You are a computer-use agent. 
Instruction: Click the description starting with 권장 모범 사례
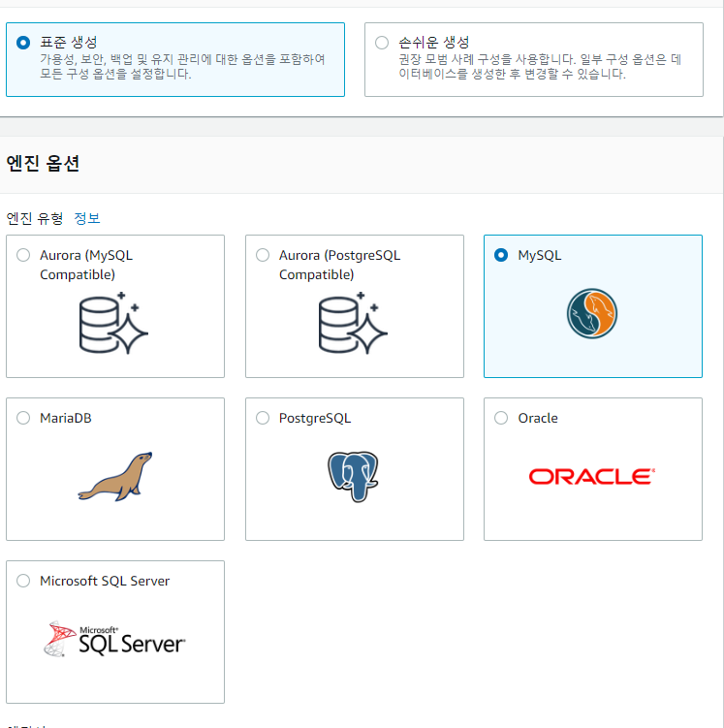click(540, 66)
